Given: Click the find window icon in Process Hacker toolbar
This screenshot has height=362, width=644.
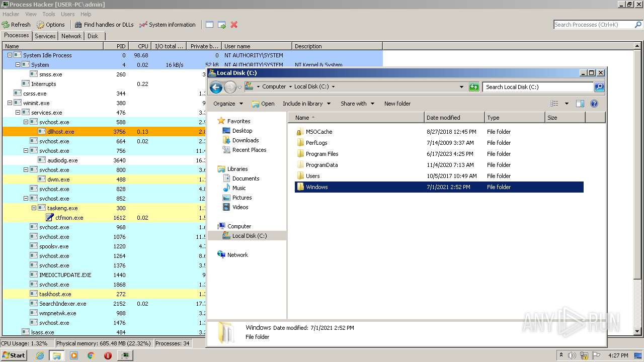Looking at the screenshot, I should 209,25.
